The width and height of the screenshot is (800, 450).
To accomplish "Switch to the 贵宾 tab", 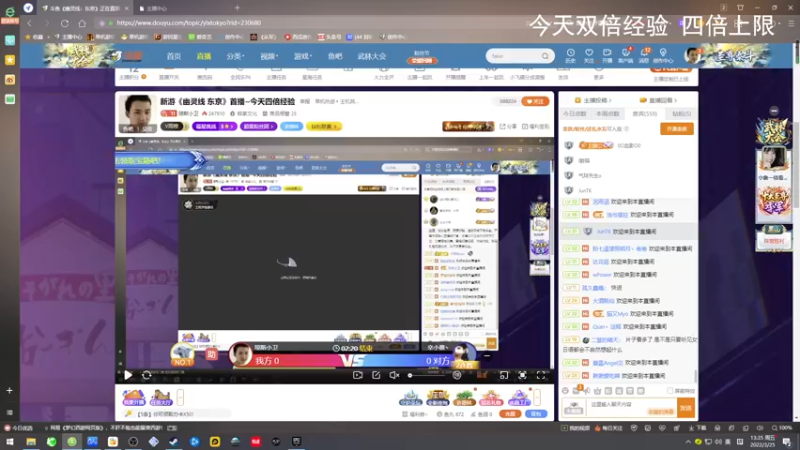I will (x=645, y=114).
